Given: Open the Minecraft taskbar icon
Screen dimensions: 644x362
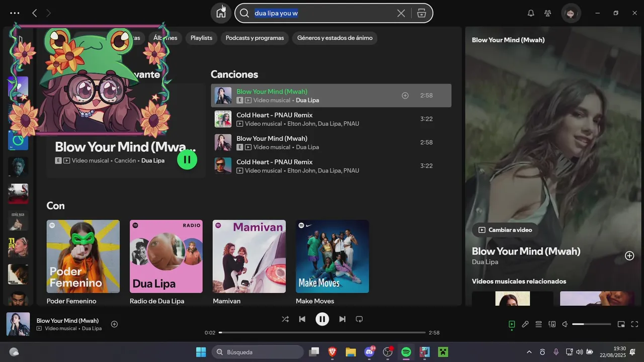Looking at the screenshot, I should coord(443,352).
